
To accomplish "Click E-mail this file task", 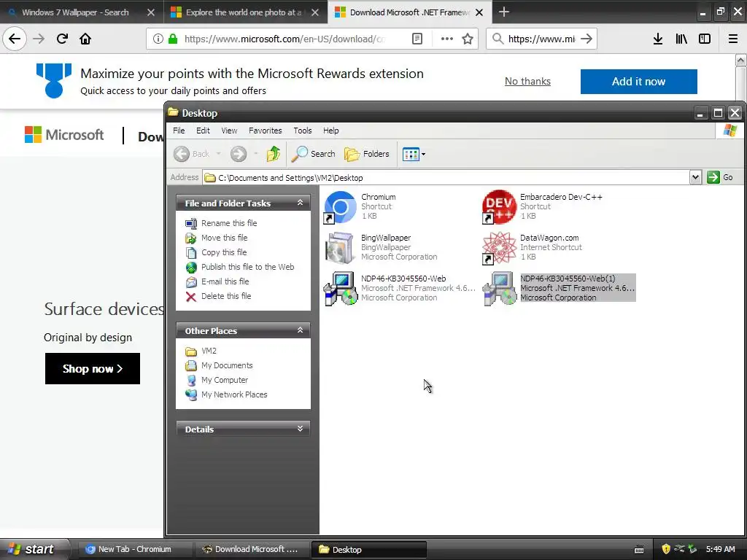I will point(225,281).
